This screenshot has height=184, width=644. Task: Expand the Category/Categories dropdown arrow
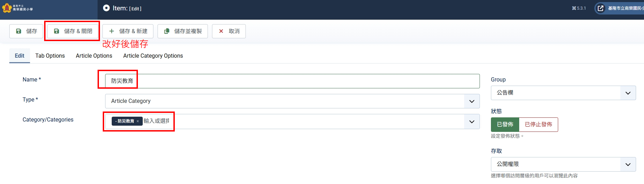(x=472, y=122)
